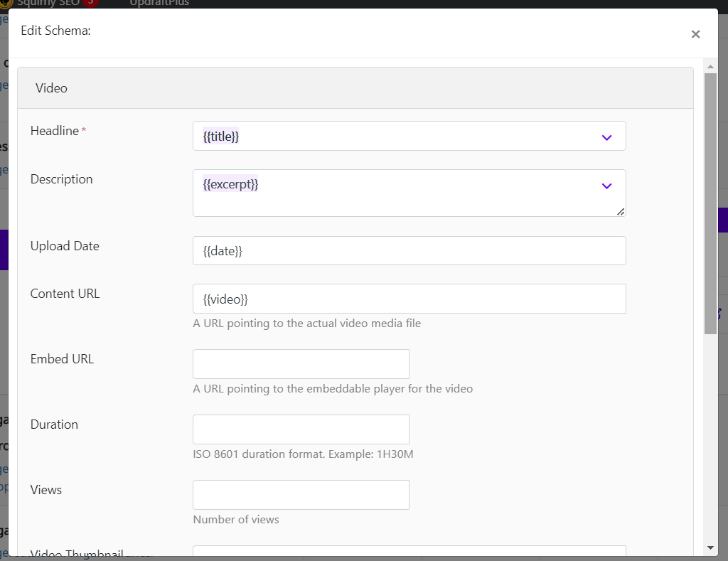This screenshot has height=561, width=728.
Task: Click the scrollbar up arrow
Action: pos(710,66)
